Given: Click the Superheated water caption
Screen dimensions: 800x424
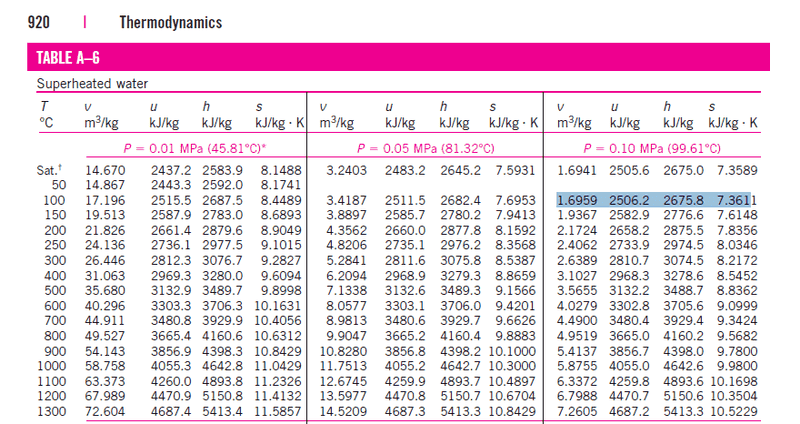Looking at the screenshot, I should pos(93,84).
